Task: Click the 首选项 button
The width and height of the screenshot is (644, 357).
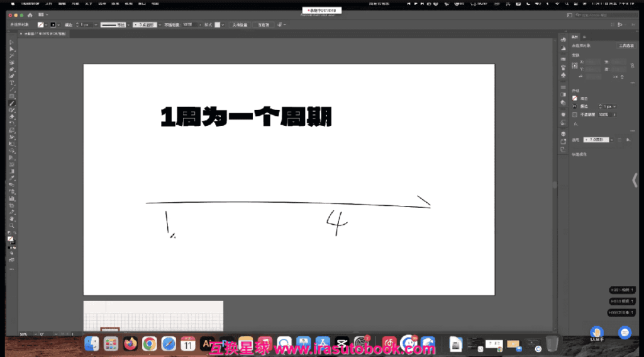Action: 264,25
